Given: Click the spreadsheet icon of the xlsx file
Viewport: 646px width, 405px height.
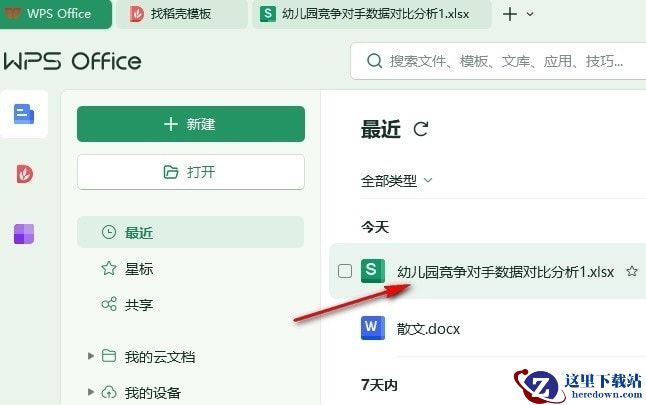Looking at the screenshot, I should coord(372,271).
